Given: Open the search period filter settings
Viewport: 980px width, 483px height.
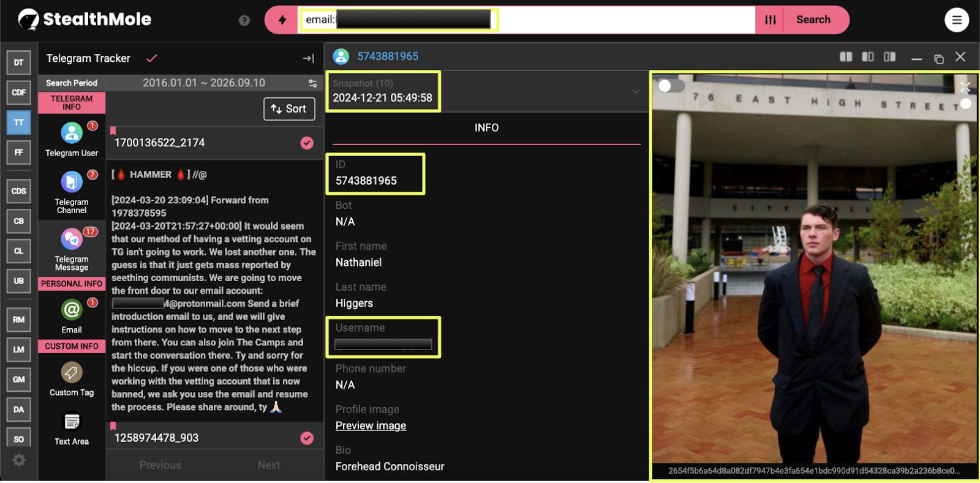Looking at the screenshot, I should tap(312, 83).
